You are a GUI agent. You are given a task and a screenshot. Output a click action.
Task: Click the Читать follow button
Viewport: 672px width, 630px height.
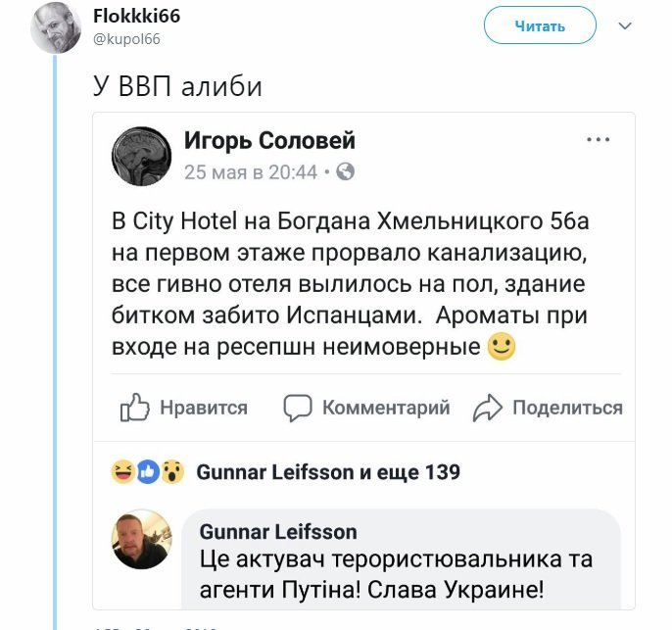[540, 25]
